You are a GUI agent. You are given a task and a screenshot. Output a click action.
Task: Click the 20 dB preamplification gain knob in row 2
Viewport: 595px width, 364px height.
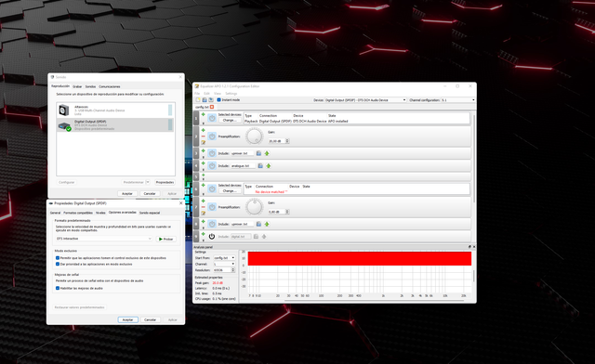point(254,136)
